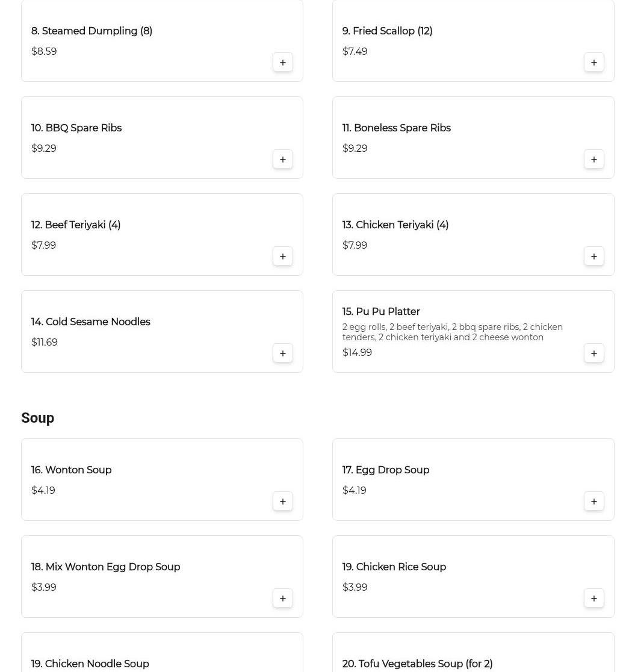Add Wonton Soup using plus button
This screenshot has height=672, width=632.
coord(283,502)
